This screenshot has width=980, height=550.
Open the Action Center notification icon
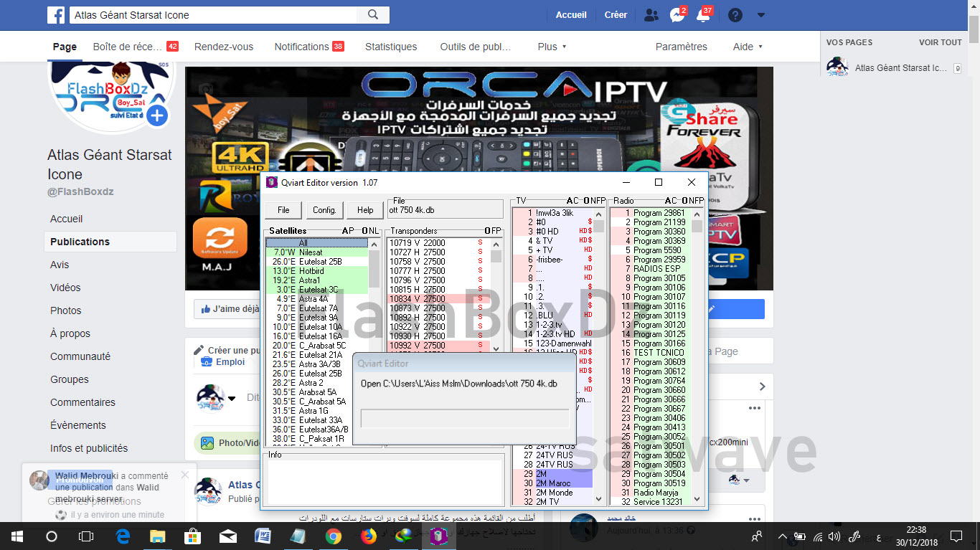(956, 536)
